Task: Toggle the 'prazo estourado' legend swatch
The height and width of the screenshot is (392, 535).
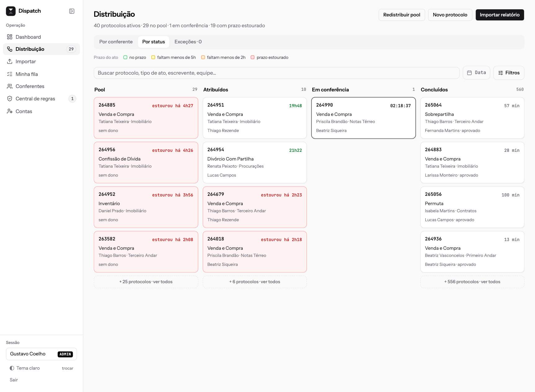Action: click(x=253, y=57)
